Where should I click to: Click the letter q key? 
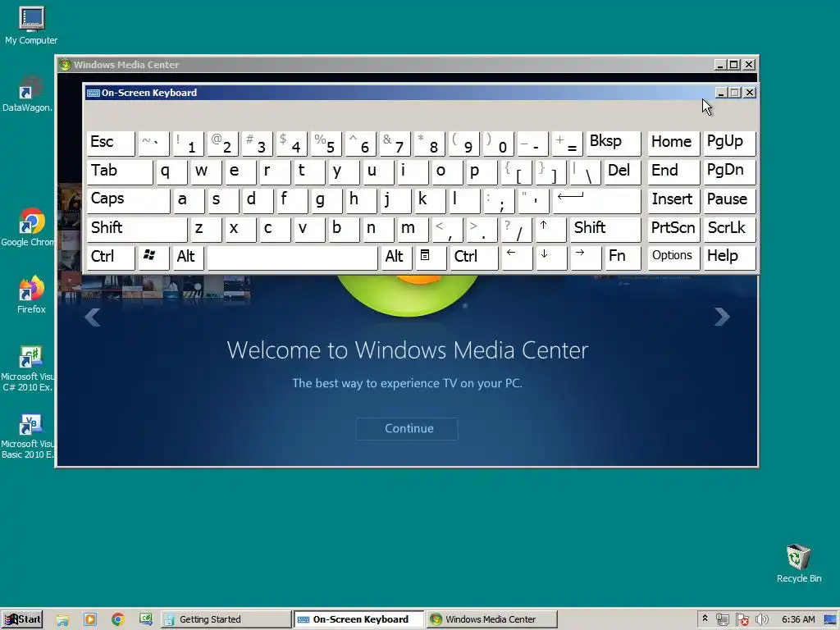click(x=171, y=171)
